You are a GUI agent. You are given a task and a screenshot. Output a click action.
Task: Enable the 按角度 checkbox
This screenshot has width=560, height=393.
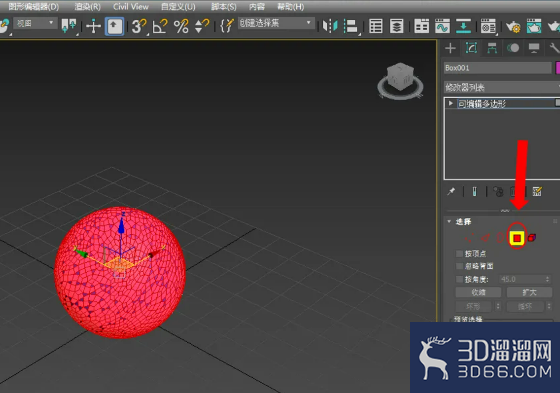(x=459, y=279)
